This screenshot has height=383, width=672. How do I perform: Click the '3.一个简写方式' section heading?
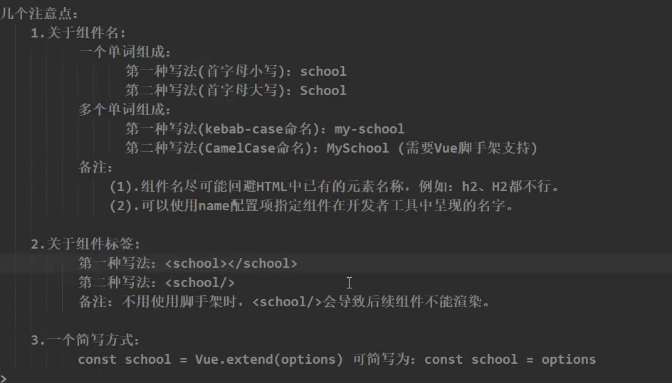tap(85, 340)
